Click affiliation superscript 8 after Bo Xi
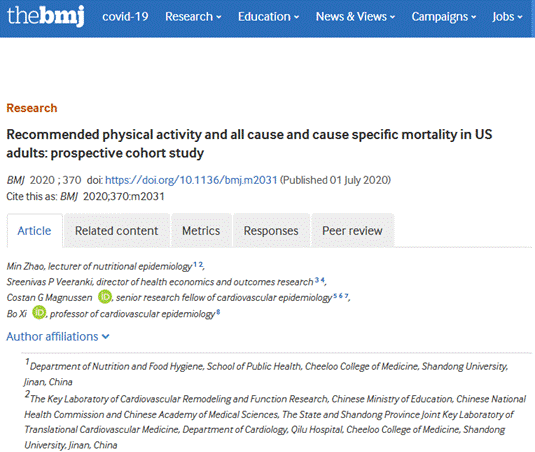 (x=218, y=311)
